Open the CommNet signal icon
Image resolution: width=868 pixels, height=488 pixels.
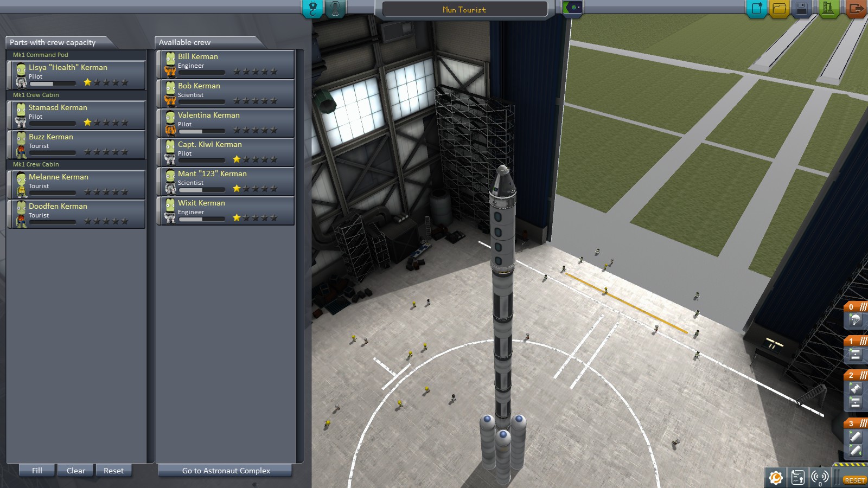point(820,478)
